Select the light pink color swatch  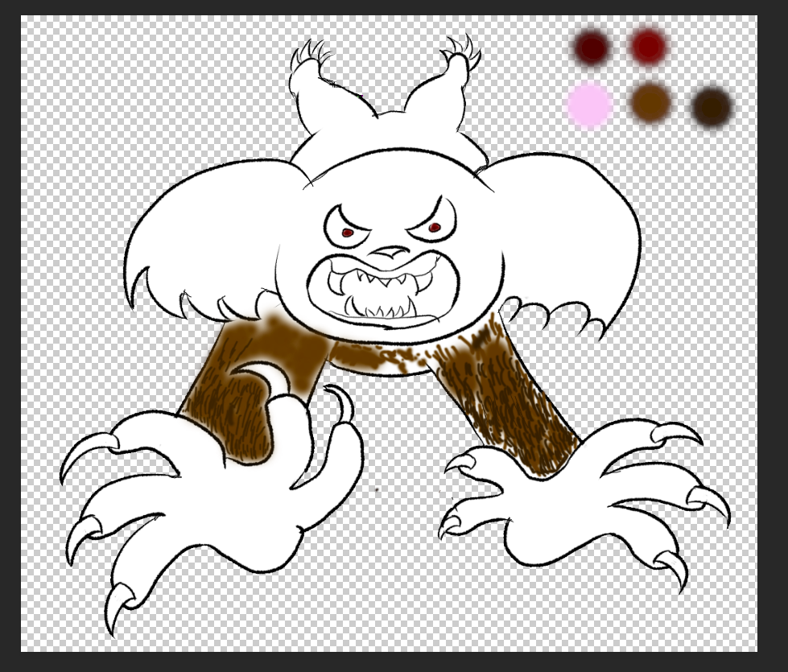(x=589, y=105)
